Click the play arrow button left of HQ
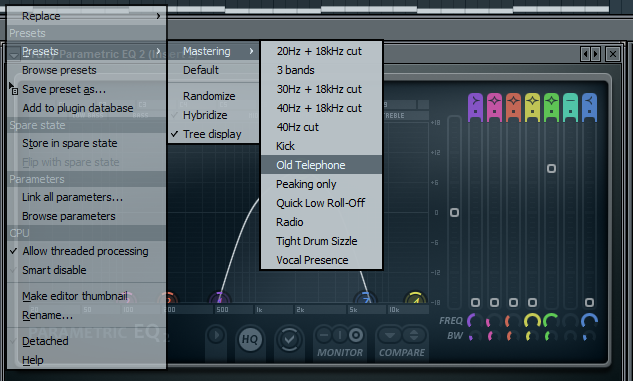Viewport: 633px width, 381px height. pyautogui.click(x=216, y=335)
